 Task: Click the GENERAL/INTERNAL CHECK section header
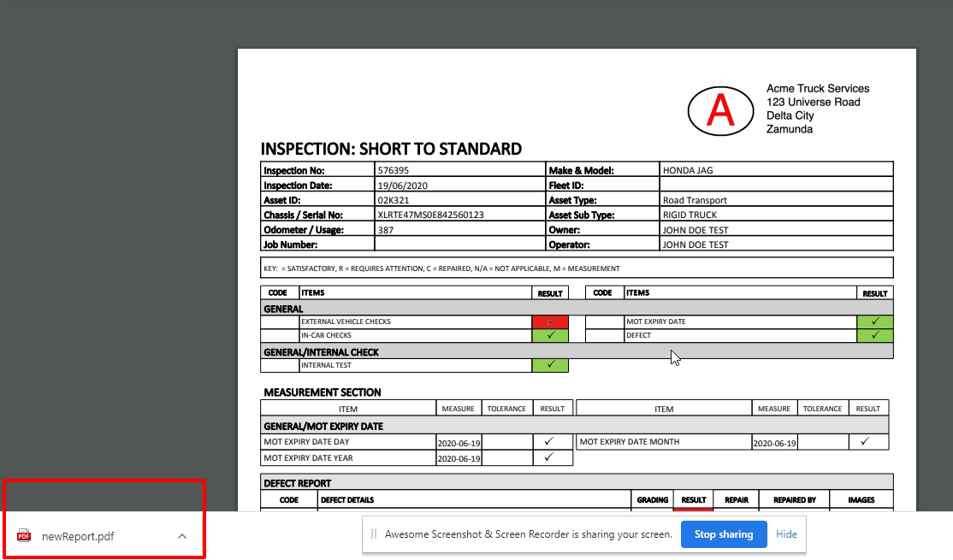point(321,352)
